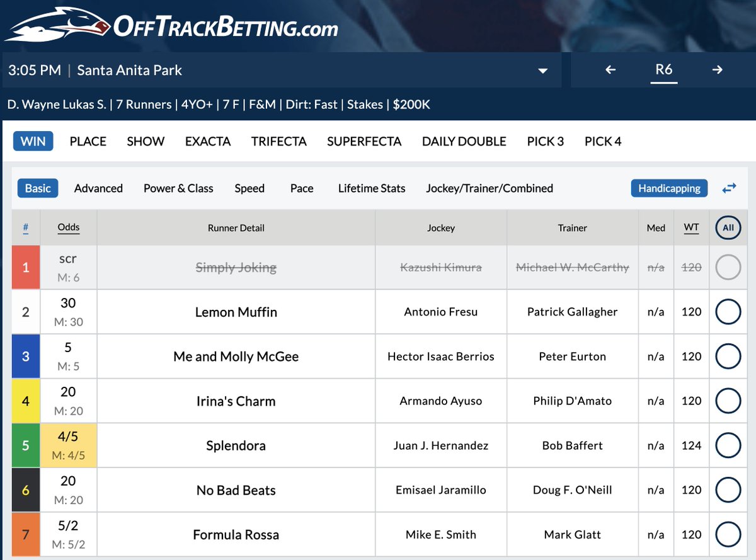
Task: Open the Santa Anita Park track dropdown
Action: 543,71
